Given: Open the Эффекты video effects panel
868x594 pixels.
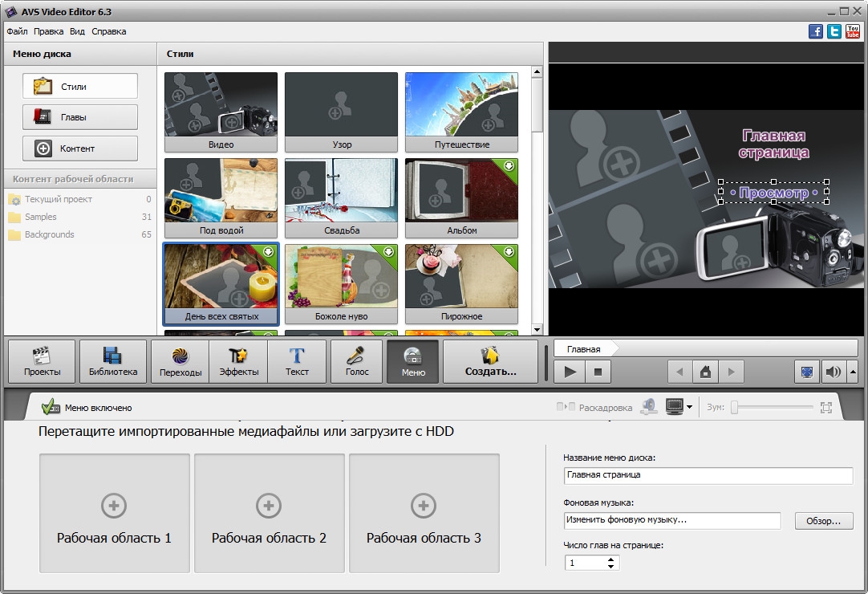Looking at the screenshot, I should coord(238,361).
